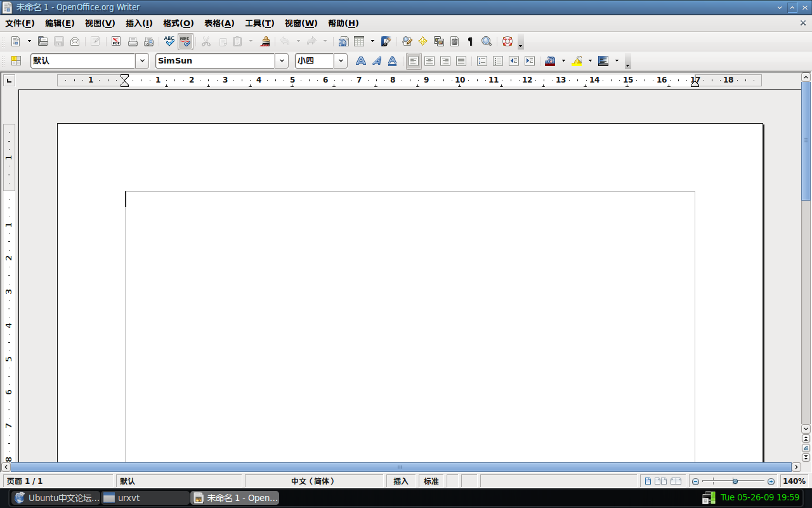The width and height of the screenshot is (812, 508).
Task: Open the 文件(F) menu
Action: (20, 23)
